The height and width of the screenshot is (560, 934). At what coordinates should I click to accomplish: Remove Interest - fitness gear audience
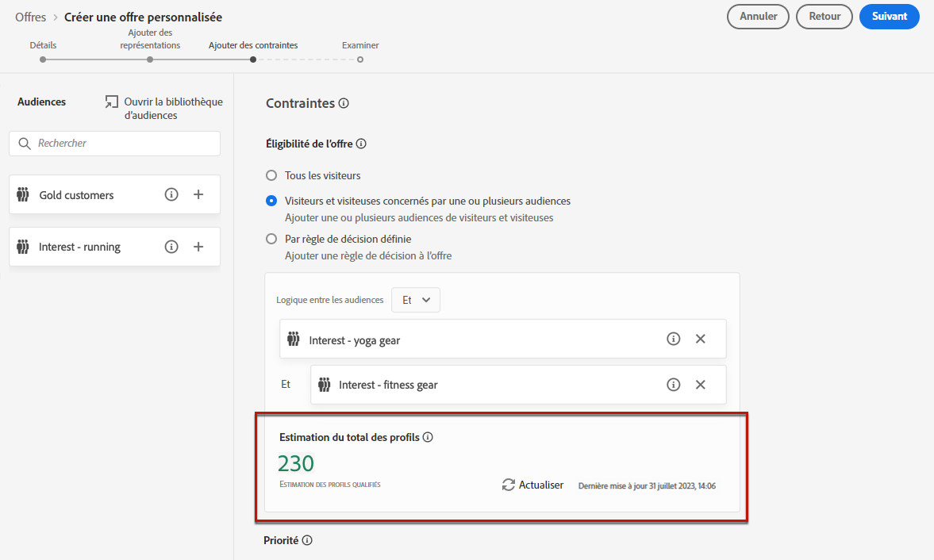[x=700, y=385]
